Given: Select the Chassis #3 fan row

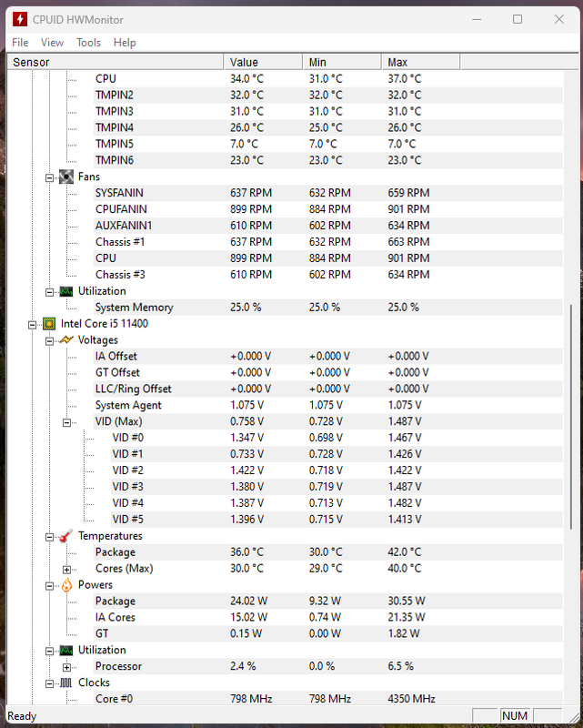Looking at the screenshot, I should [x=328, y=275].
